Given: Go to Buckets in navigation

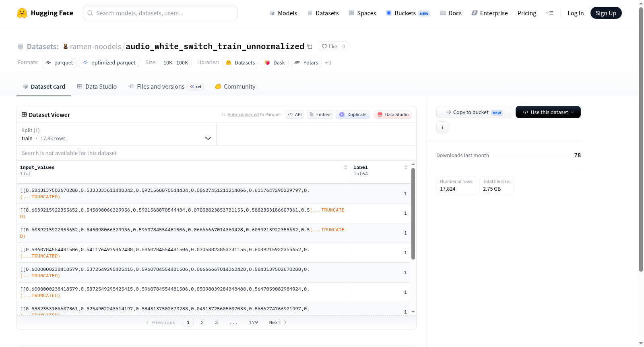Looking at the screenshot, I should 408,13.
